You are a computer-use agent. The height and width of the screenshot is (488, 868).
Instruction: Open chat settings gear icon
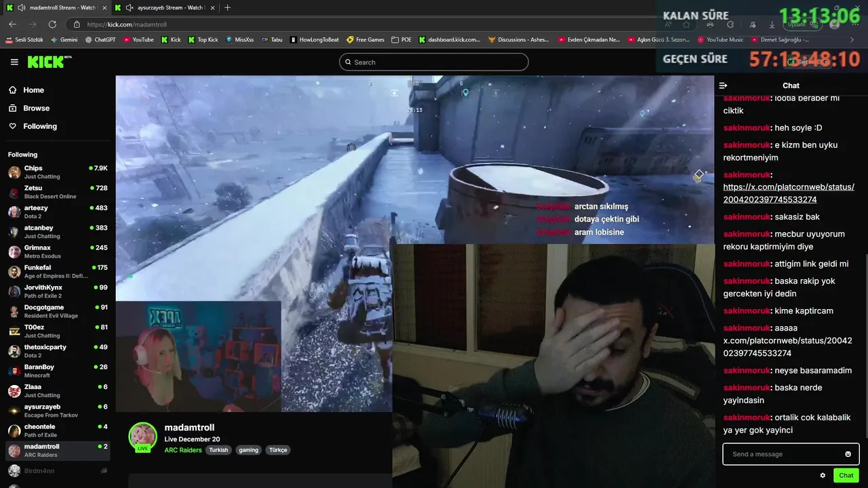[823, 475]
